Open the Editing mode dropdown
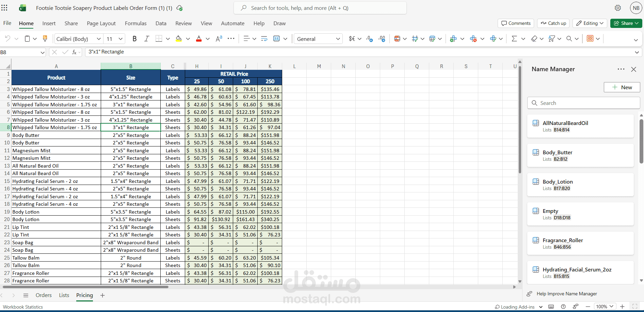Screen dimensions: 644x312 click(x=590, y=23)
